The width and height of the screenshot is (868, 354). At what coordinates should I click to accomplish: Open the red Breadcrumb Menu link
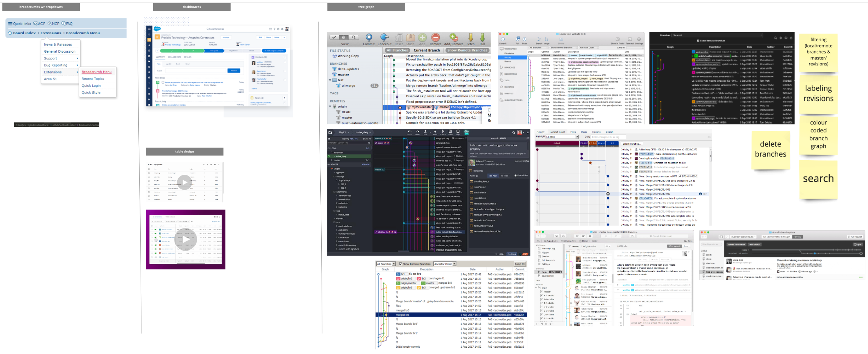pos(96,72)
